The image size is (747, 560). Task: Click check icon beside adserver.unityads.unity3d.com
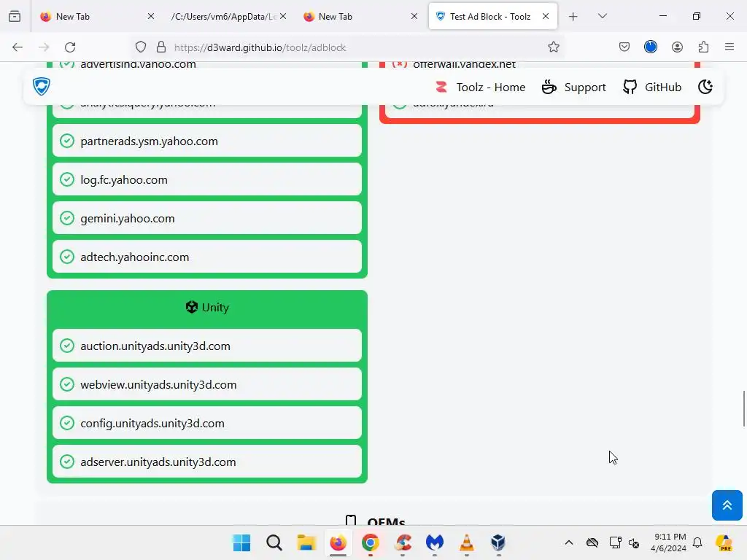tap(67, 462)
